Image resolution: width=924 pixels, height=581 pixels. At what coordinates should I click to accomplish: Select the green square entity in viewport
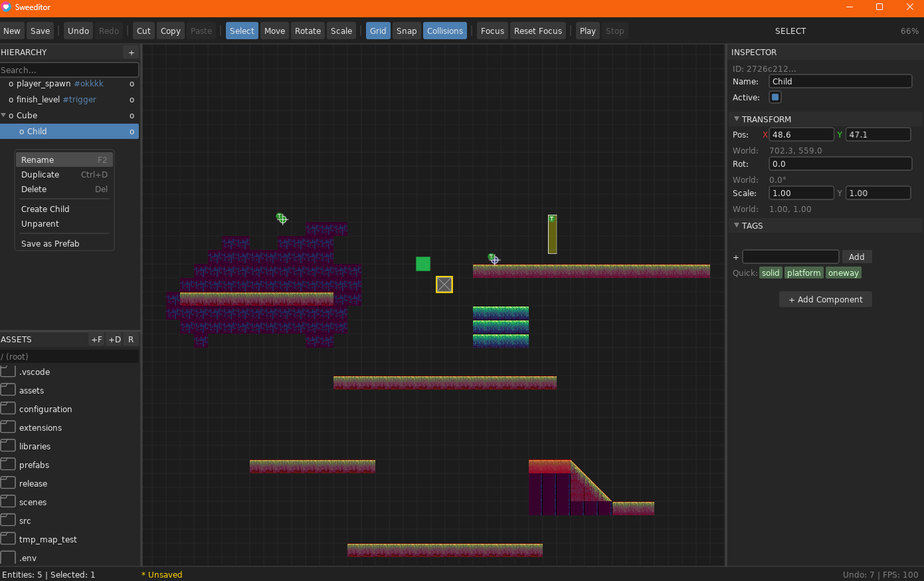click(x=423, y=264)
